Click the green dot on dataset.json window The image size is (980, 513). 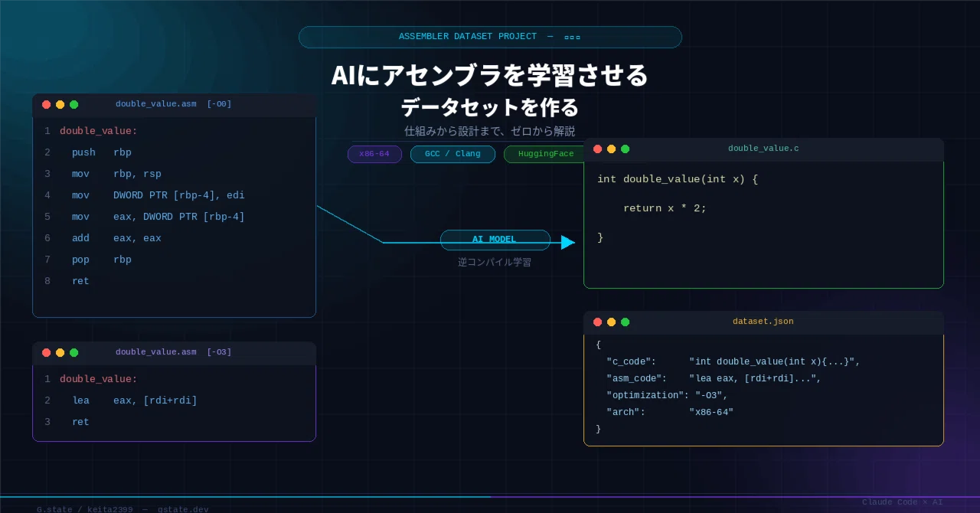(625, 322)
